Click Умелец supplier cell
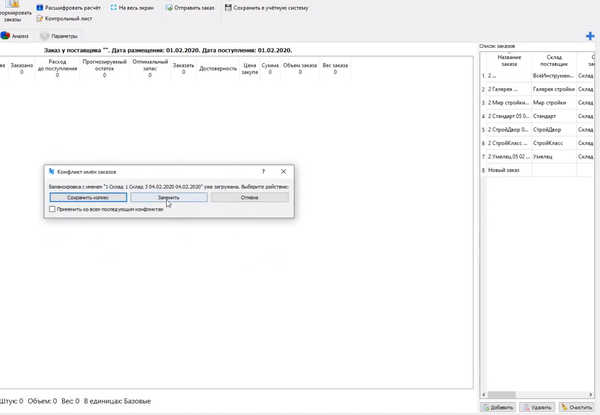Image resolution: width=600 pixels, height=415 pixels. point(554,156)
